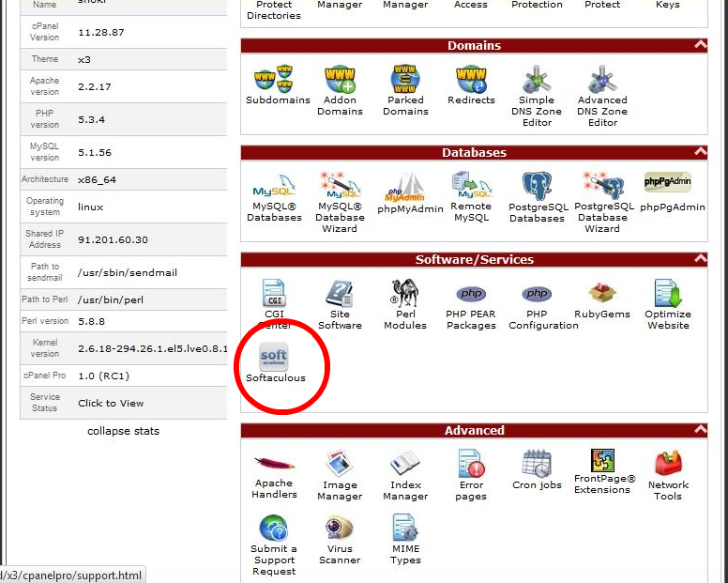This screenshot has width=728, height=583.
Task: Select the Architecture value x86_64
Action: pyautogui.click(x=97, y=179)
